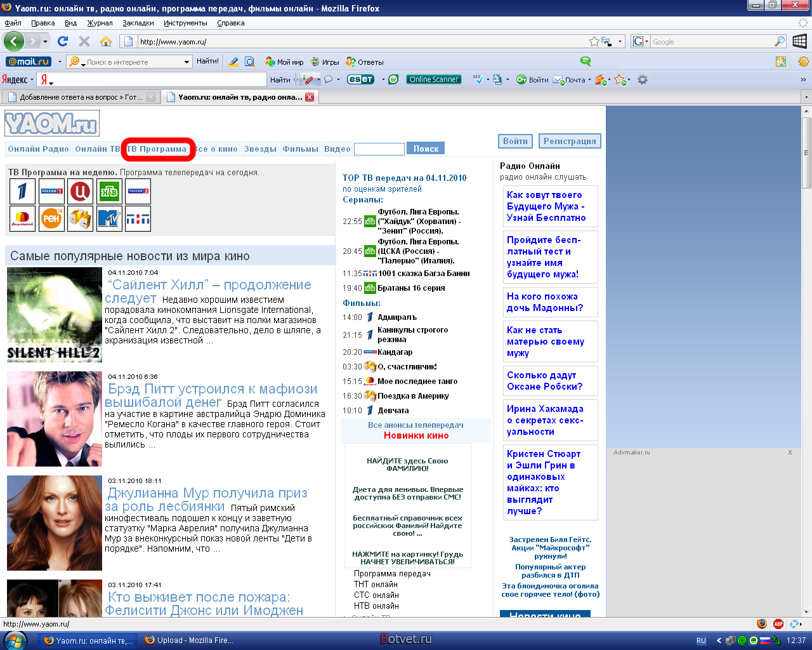Image resolution: width=812 pixels, height=650 pixels.
Task: Show more toolbar items chevron
Action: click(803, 79)
